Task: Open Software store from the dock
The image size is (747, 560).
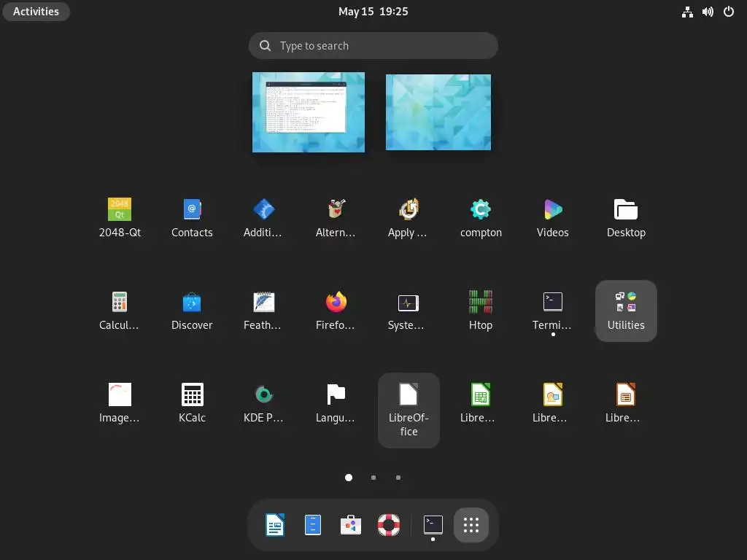Action: (x=351, y=525)
